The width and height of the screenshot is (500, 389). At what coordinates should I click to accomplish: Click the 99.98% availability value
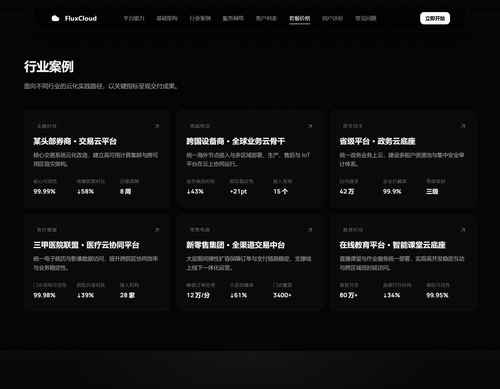point(44,295)
